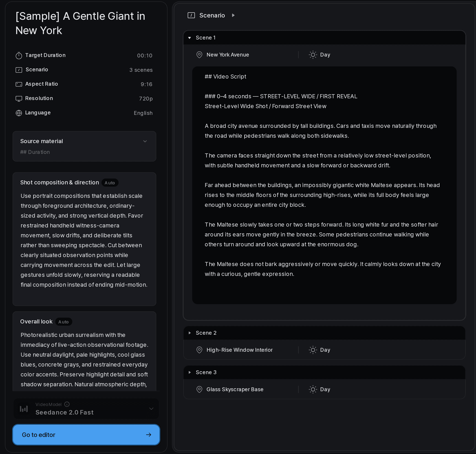Screen dimensions: 476x454
Task: Click Go to editor button
Action: coord(86,435)
